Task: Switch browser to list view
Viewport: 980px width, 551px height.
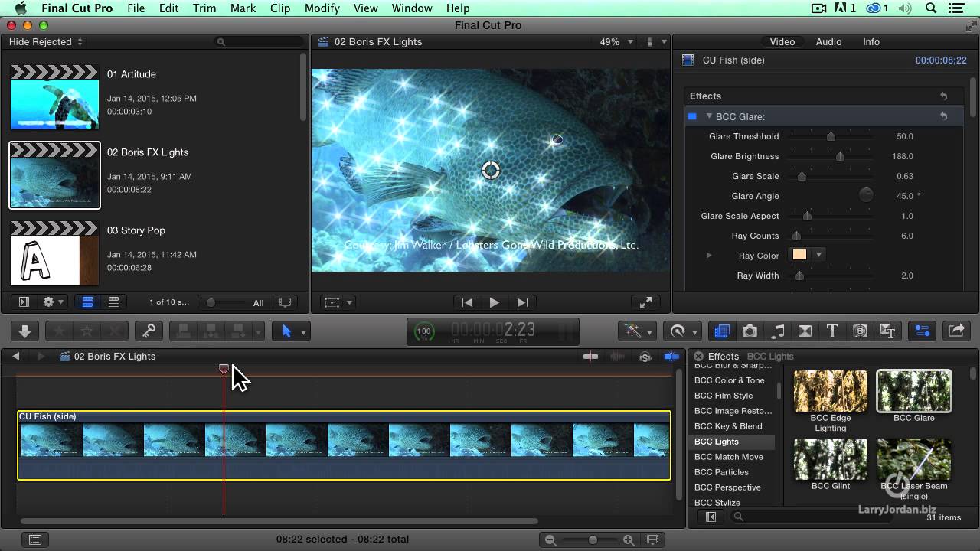Action: (x=113, y=302)
